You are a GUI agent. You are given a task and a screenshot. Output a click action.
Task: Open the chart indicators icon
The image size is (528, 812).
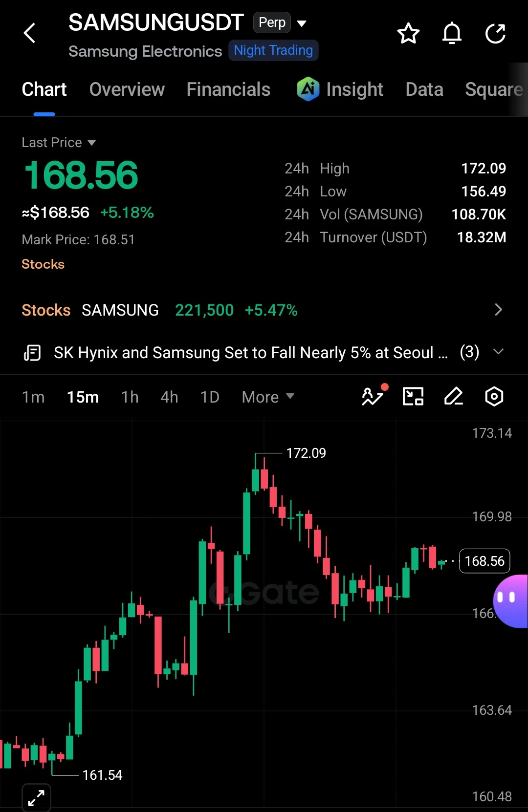[374, 396]
